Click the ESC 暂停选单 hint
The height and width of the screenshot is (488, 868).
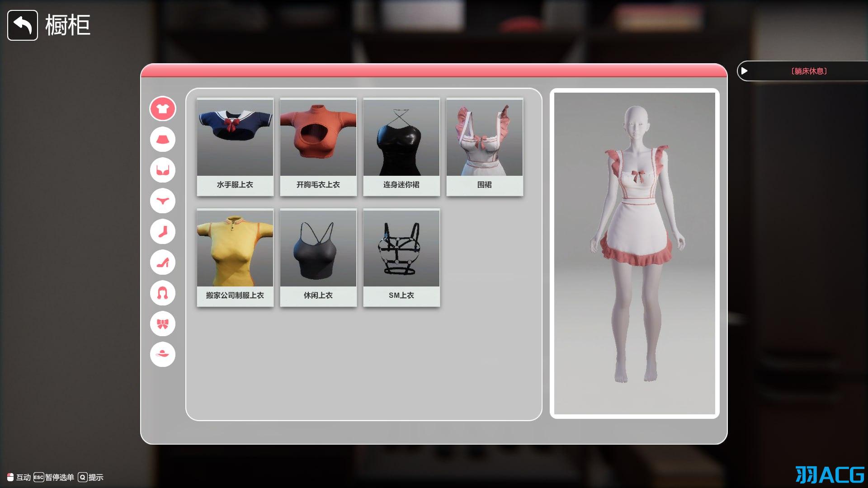(54, 477)
